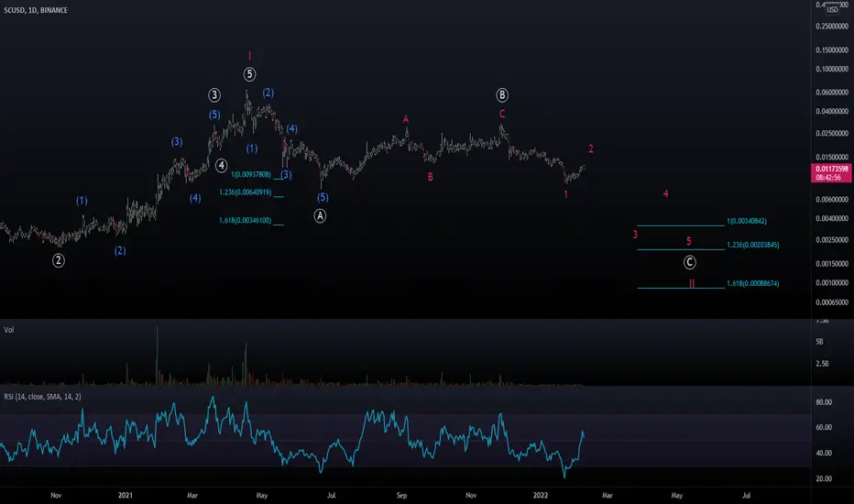This screenshot has width=854, height=504.
Task: Click the red number 1 wave label
Action: click(566, 194)
